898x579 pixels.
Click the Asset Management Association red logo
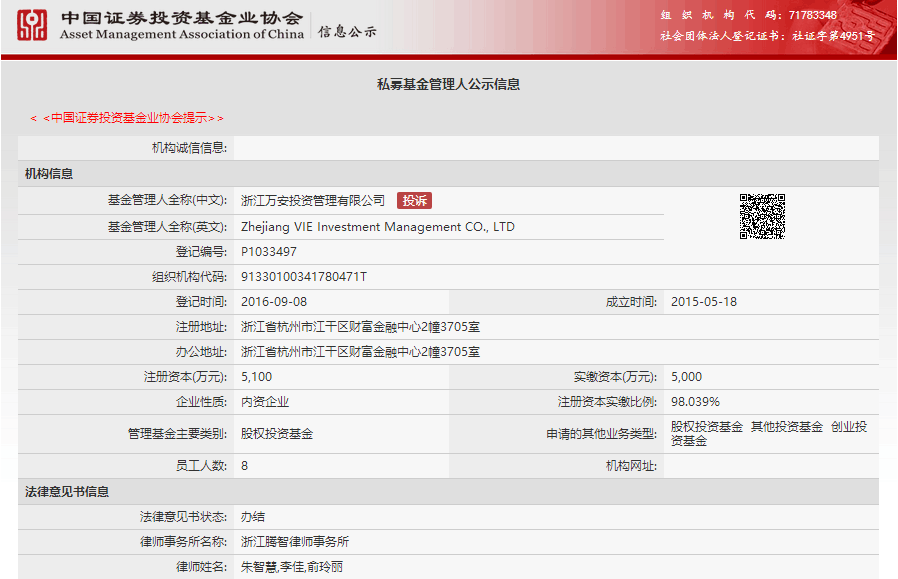click(x=32, y=25)
